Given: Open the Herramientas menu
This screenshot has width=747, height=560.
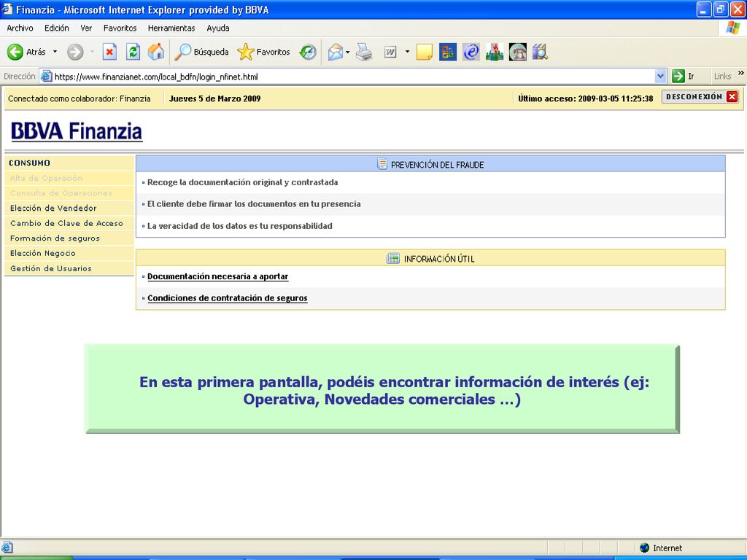Looking at the screenshot, I should (x=171, y=28).
